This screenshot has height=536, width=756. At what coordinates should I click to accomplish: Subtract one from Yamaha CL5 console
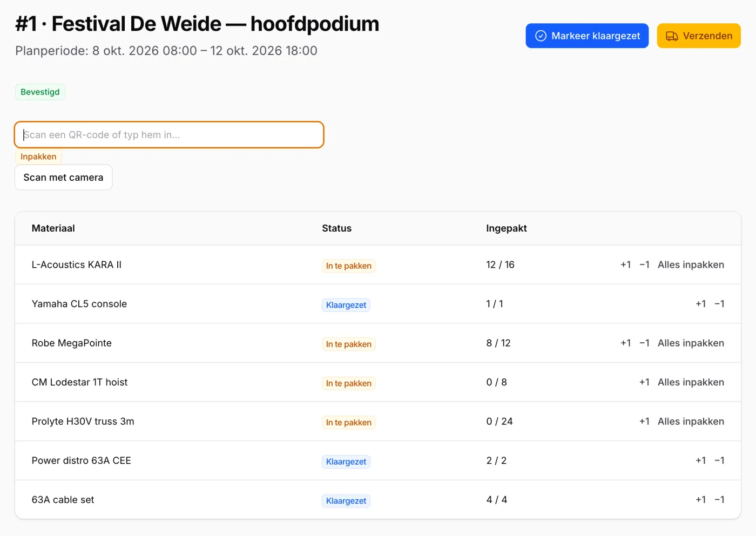click(x=719, y=304)
